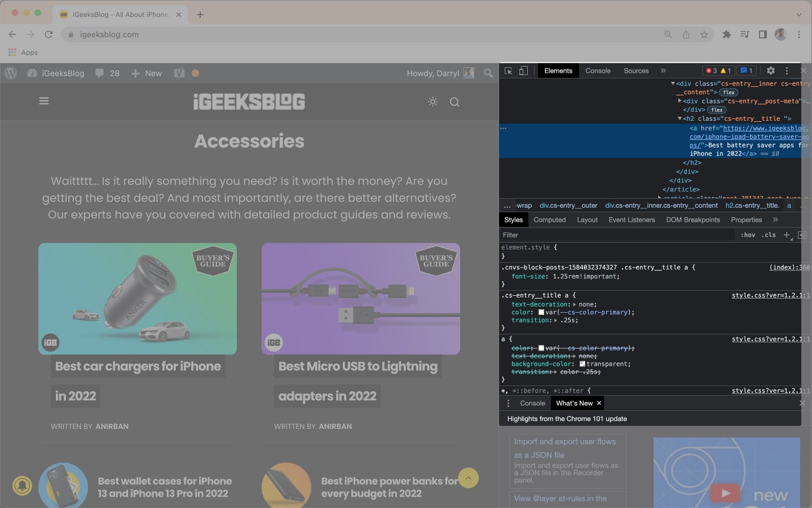Viewport: 812px width, 508px height.
Task: Open the Event Listeners sidebar tab
Action: pos(632,220)
